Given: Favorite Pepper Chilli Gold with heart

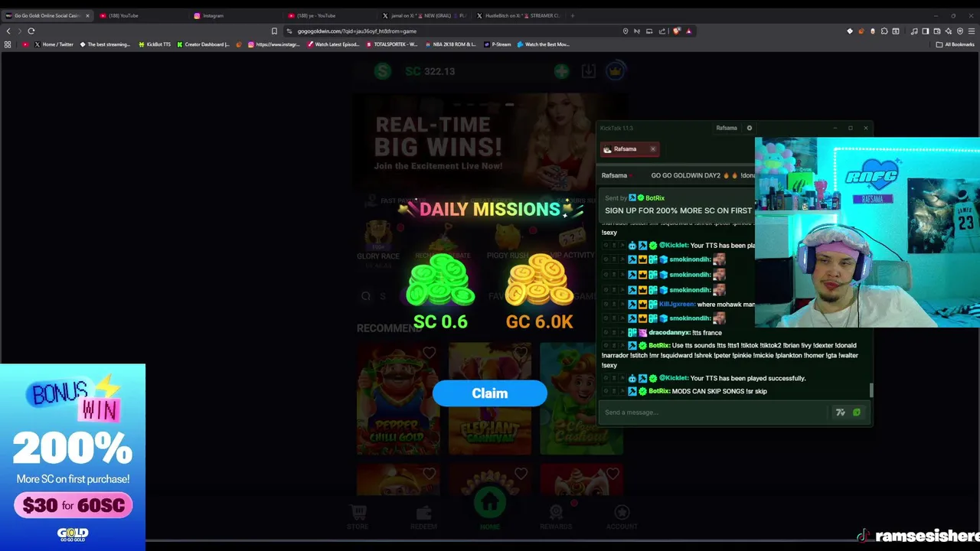Looking at the screenshot, I should [430, 353].
